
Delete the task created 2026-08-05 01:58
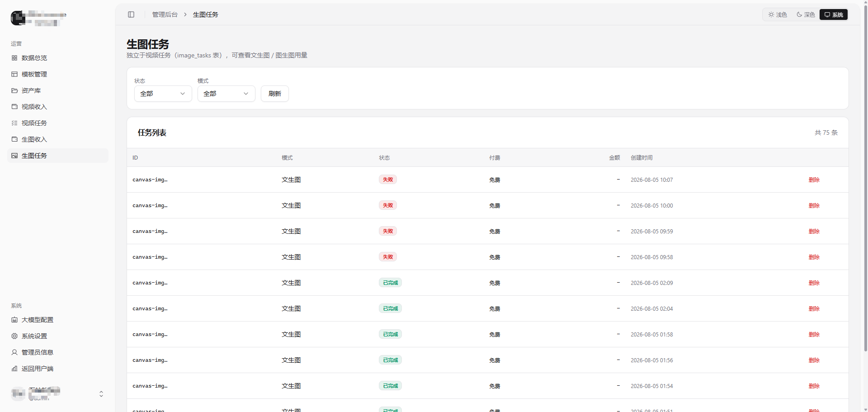point(814,334)
